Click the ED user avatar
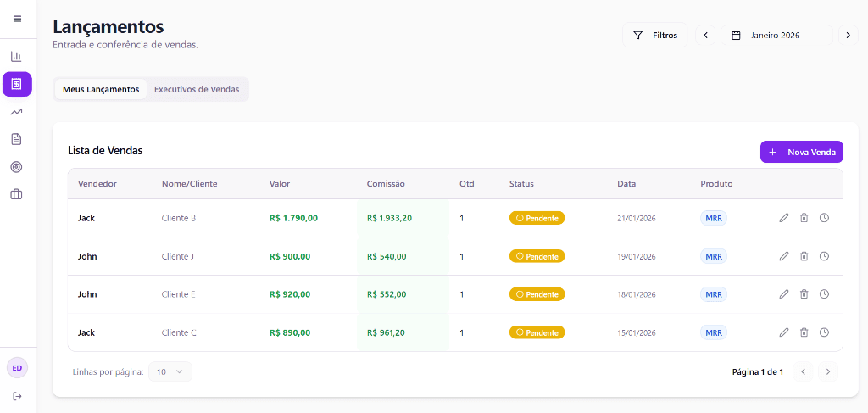 tap(17, 368)
